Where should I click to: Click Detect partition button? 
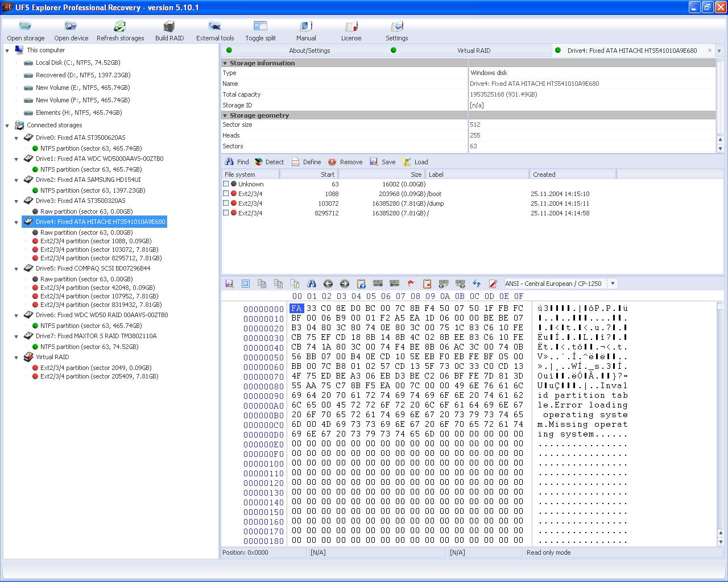coord(269,162)
